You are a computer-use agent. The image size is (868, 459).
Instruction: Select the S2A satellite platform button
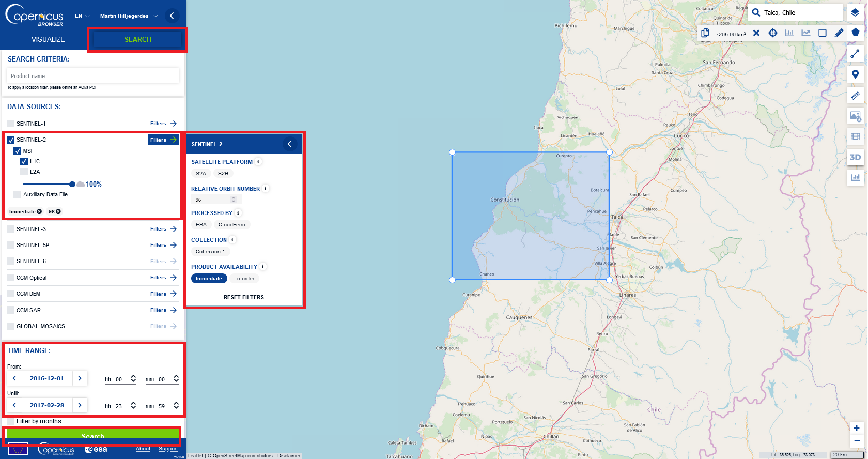(x=201, y=173)
